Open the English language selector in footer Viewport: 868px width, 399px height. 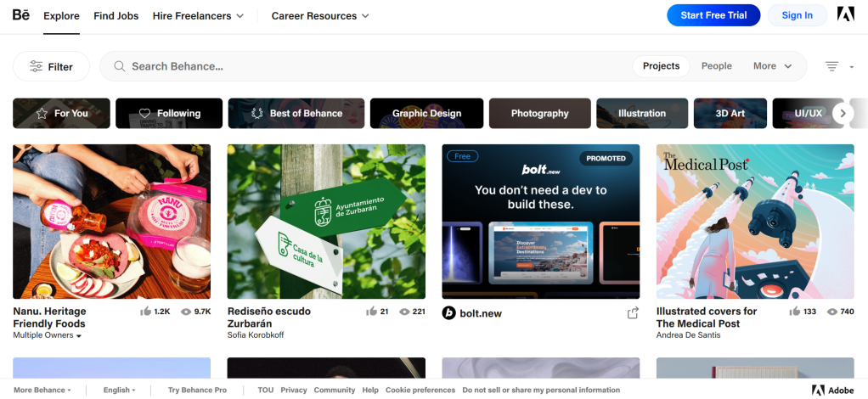click(119, 390)
